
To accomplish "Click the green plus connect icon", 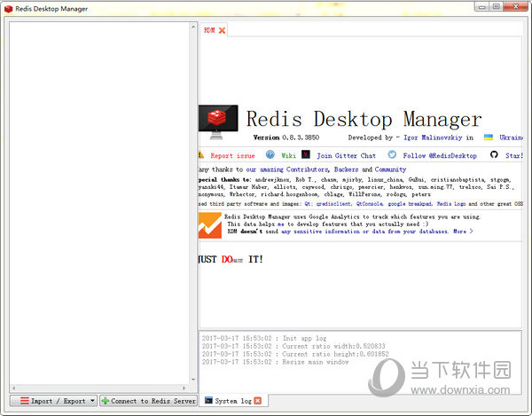I will (x=106, y=401).
